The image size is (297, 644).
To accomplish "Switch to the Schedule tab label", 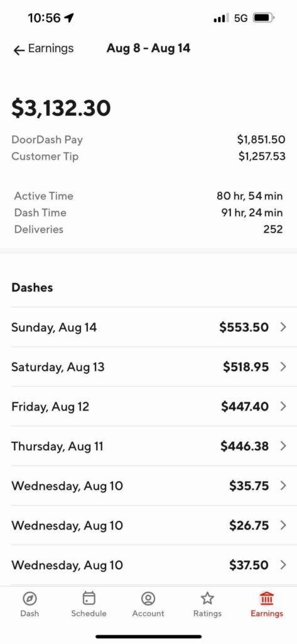I will tap(89, 613).
